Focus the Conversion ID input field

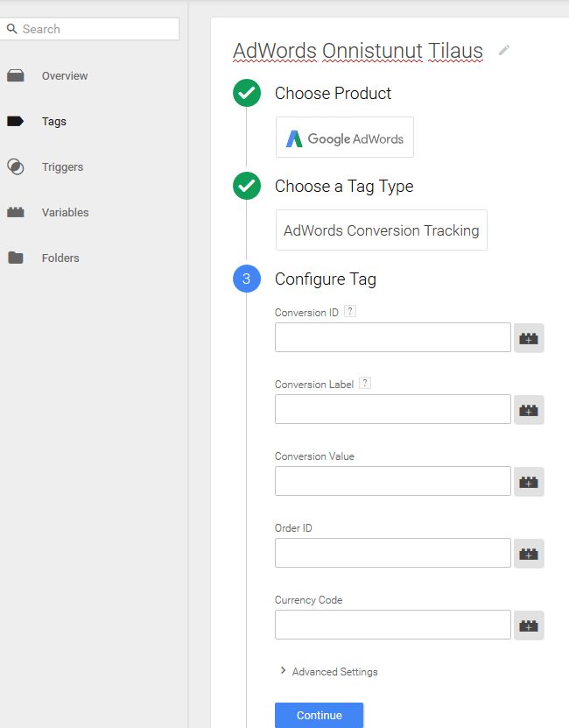pyautogui.click(x=393, y=337)
